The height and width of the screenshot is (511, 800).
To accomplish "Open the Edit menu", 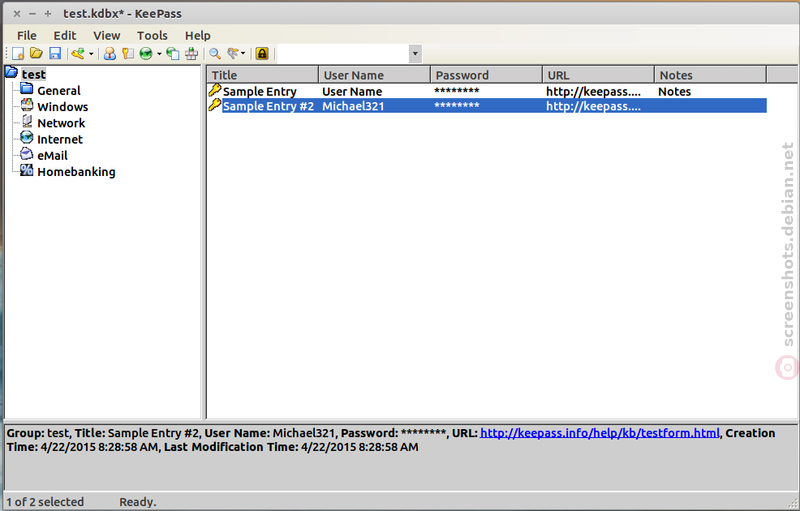I will pos(65,36).
